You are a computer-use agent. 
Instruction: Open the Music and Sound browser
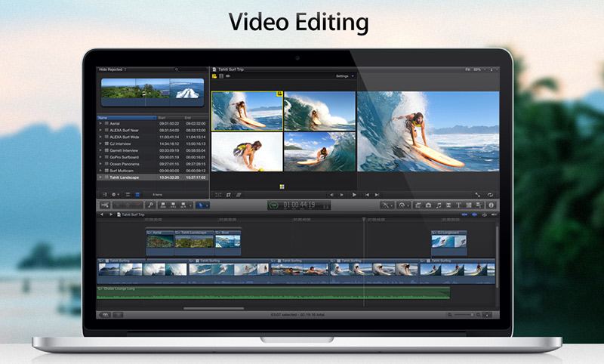click(x=439, y=205)
